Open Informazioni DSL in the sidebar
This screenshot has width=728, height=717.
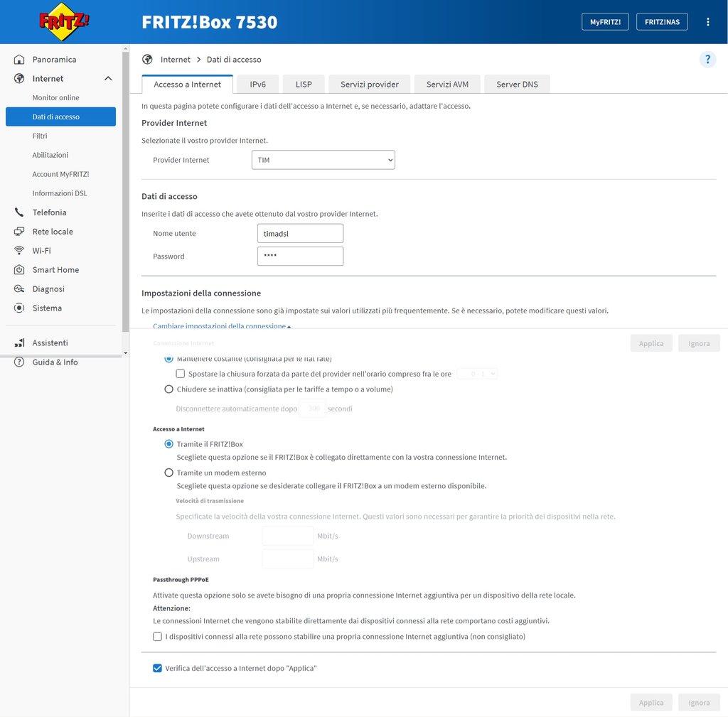pos(61,193)
